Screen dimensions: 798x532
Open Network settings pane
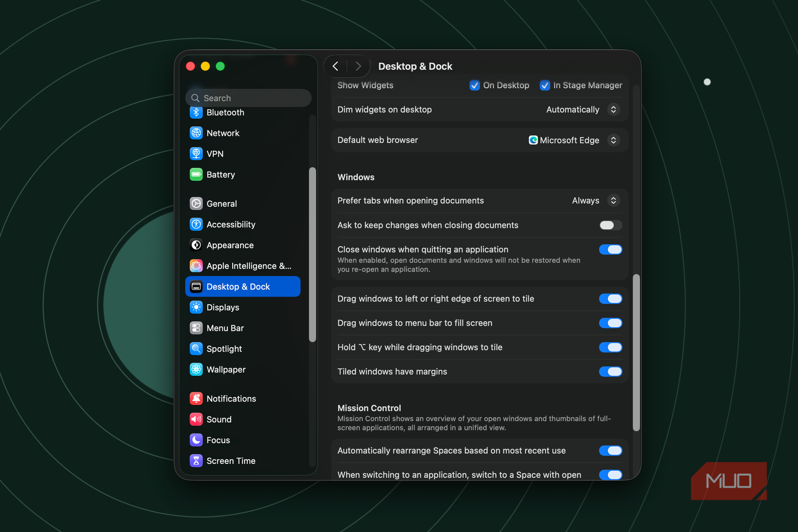pos(243,133)
